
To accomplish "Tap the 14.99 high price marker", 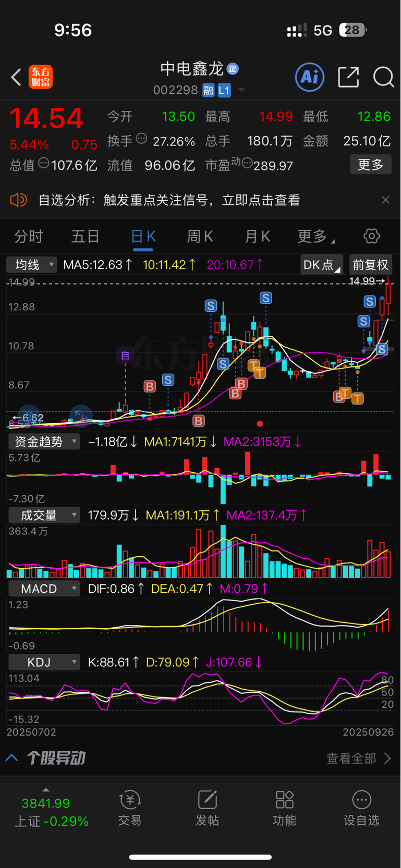I will pyautogui.click(x=367, y=281).
